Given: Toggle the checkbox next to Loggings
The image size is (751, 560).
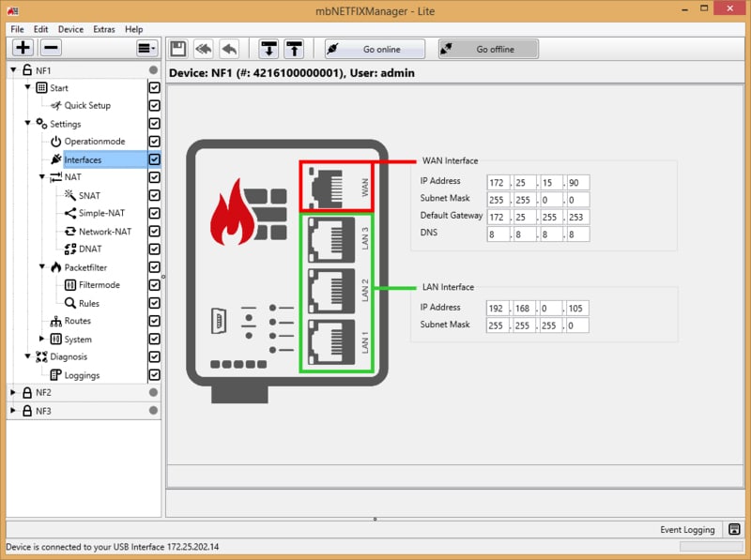Looking at the screenshot, I should tap(154, 375).
